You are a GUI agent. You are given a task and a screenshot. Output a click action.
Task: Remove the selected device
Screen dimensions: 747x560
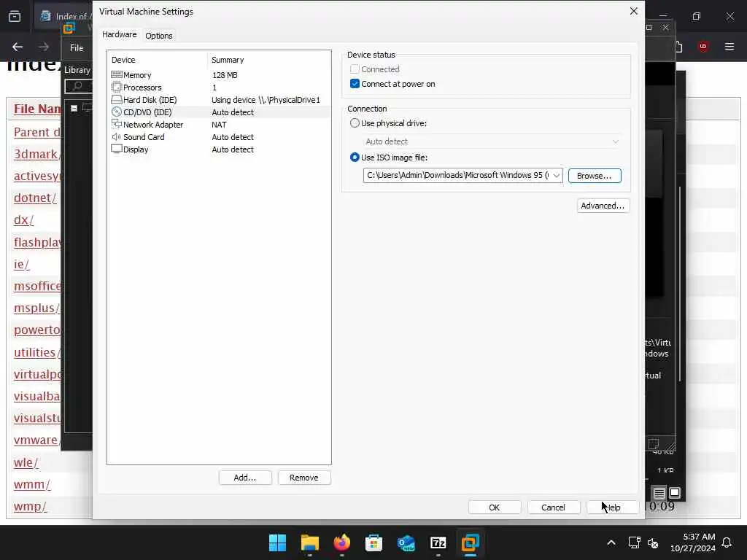(x=304, y=478)
